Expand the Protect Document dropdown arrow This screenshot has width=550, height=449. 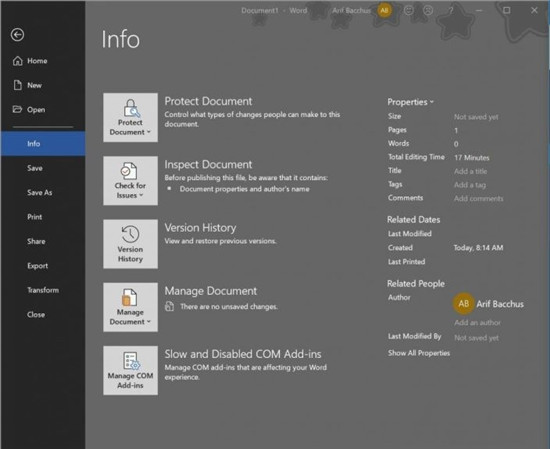point(149,132)
